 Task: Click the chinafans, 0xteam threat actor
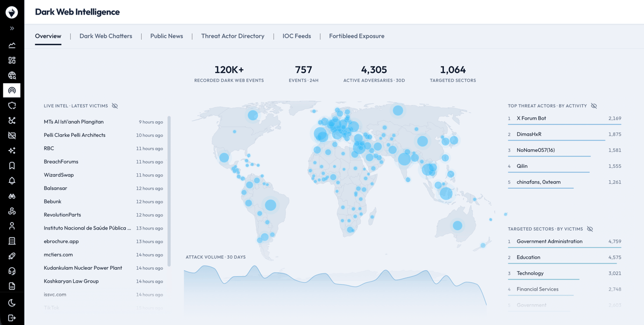coord(565,182)
